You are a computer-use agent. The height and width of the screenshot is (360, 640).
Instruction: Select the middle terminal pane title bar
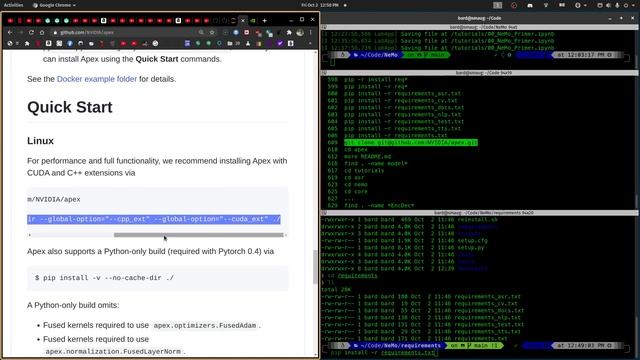tap(480, 73)
